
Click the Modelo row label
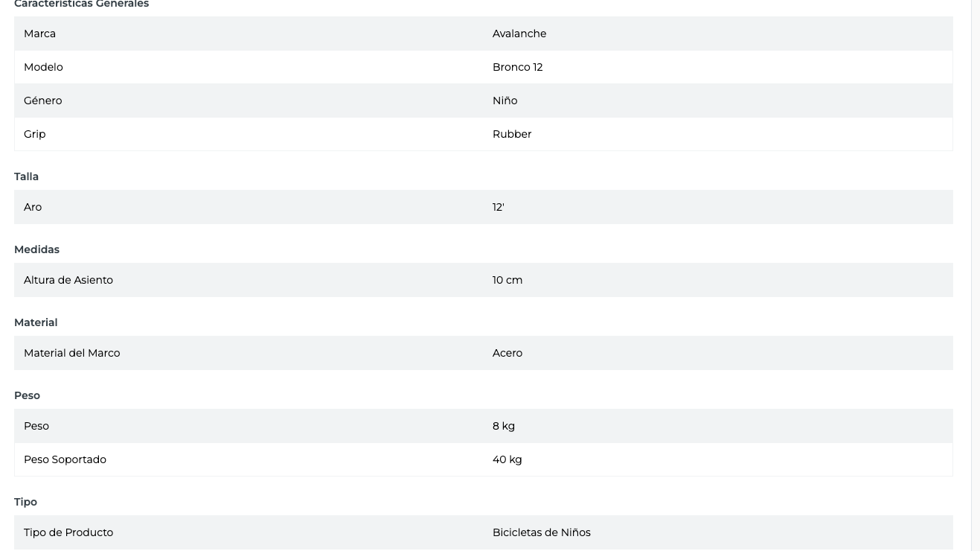tap(43, 67)
